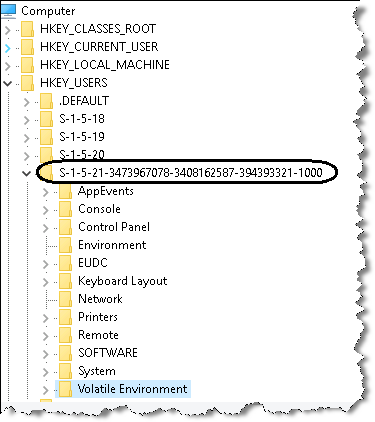The width and height of the screenshot is (375, 422).
Task: Select the Printers key label
Action: (x=98, y=317)
